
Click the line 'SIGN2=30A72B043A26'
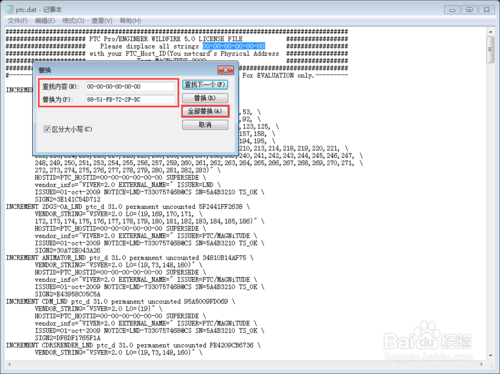click(68, 250)
